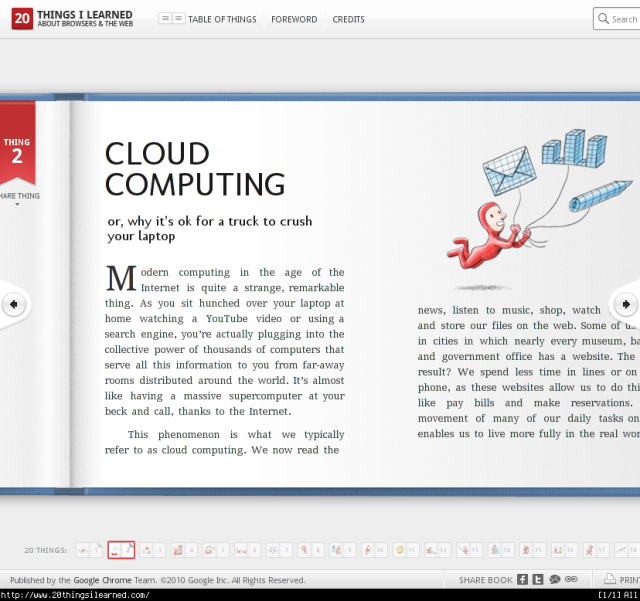Click the red 20 logo icon
640x601 pixels.
[22, 18]
